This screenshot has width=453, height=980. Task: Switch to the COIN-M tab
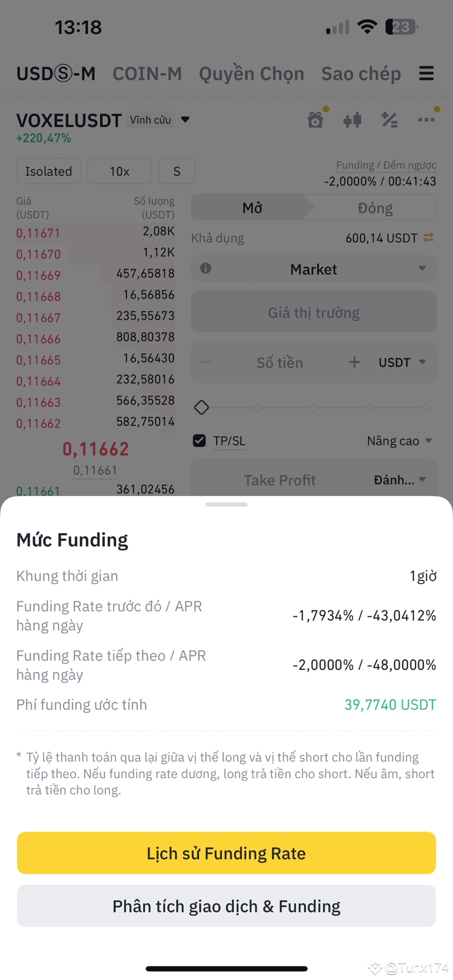pos(147,73)
